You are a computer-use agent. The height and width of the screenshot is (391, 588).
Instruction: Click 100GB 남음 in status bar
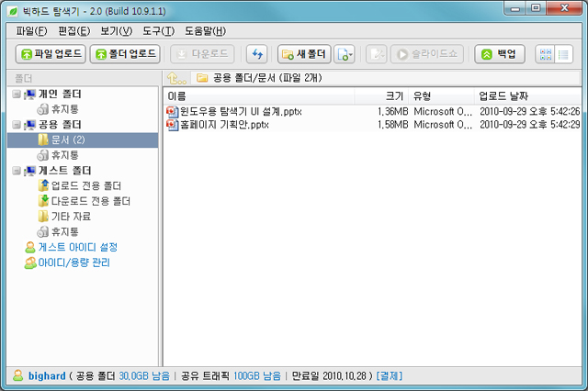click(x=257, y=376)
